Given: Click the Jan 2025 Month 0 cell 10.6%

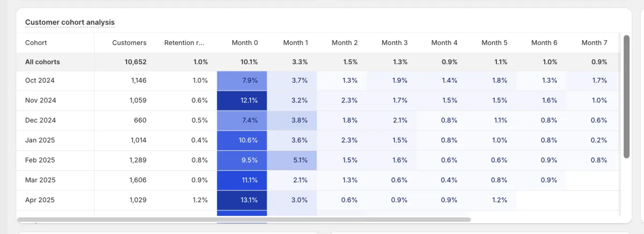Looking at the screenshot, I should point(242,140).
